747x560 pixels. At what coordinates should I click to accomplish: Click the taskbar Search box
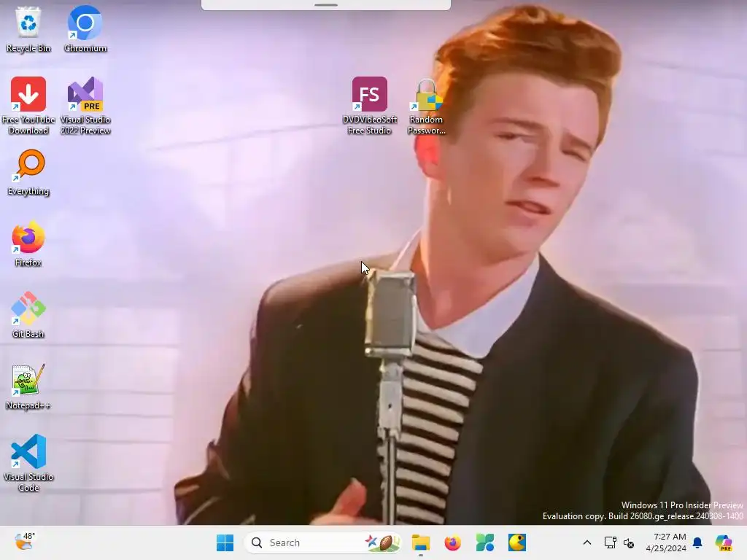pos(322,542)
